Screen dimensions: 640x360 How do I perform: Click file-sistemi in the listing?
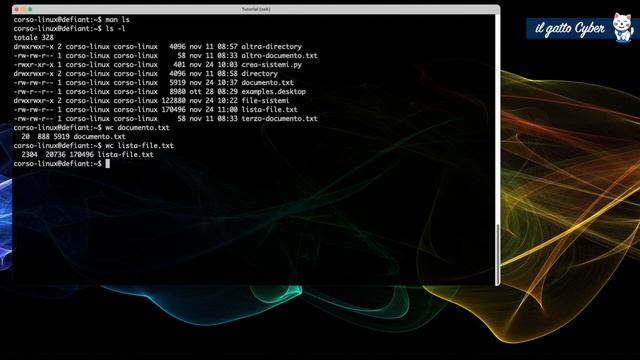click(x=265, y=100)
